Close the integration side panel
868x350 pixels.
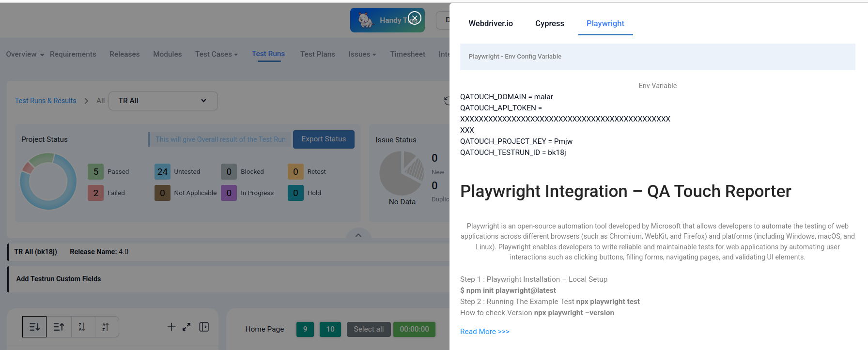click(x=414, y=18)
